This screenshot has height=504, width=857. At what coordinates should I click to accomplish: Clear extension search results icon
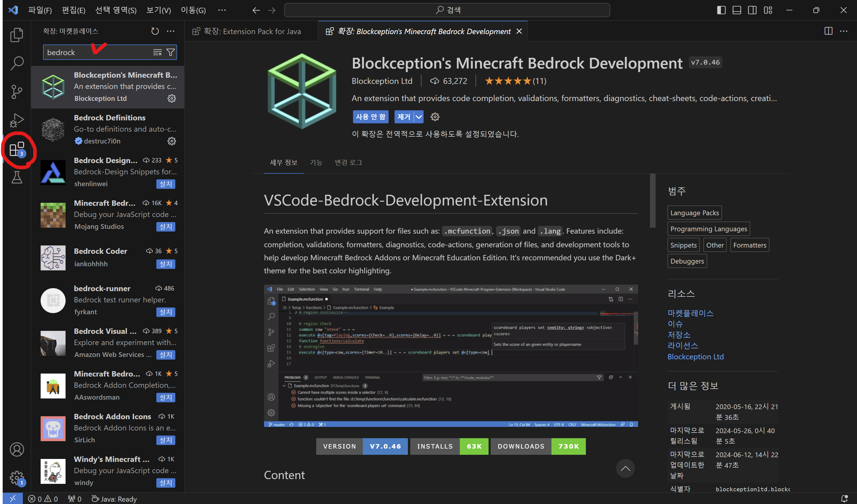click(157, 52)
